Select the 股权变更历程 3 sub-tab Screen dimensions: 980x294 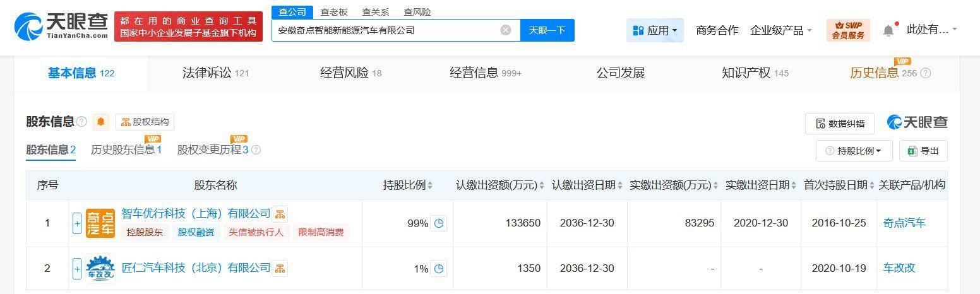[213, 150]
